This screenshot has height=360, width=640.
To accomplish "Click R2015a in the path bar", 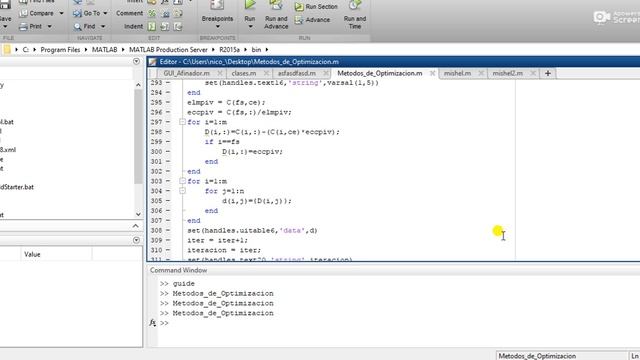I will [229, 50].
